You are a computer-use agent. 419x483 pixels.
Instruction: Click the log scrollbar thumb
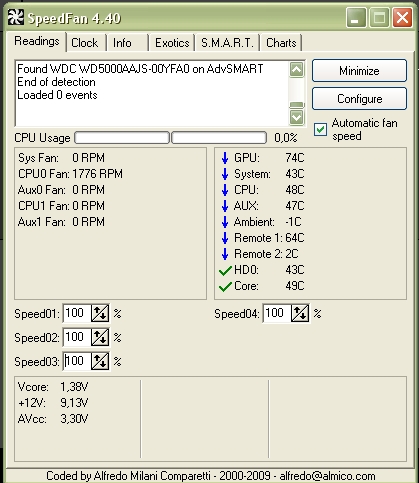(x=297, y=105)
